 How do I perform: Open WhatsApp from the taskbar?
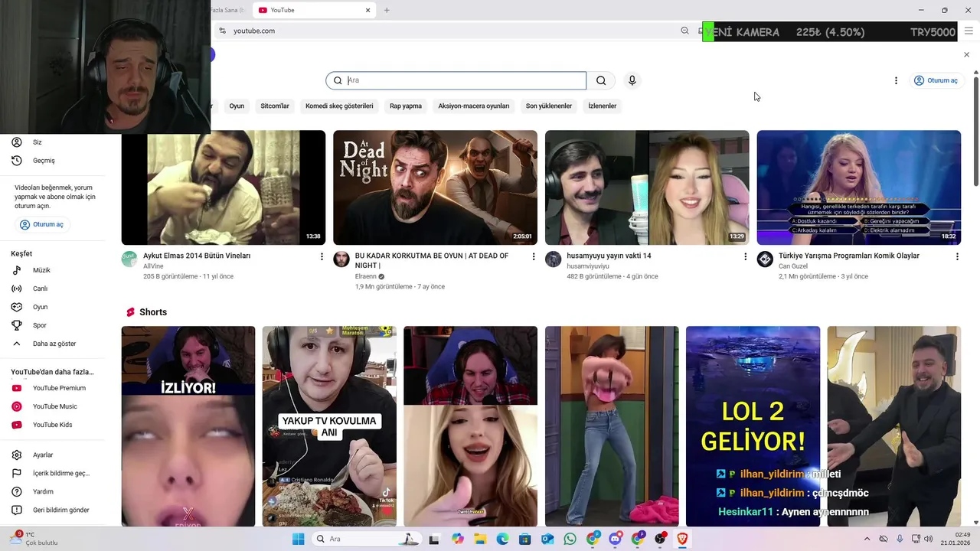click(x=570, y=539)
